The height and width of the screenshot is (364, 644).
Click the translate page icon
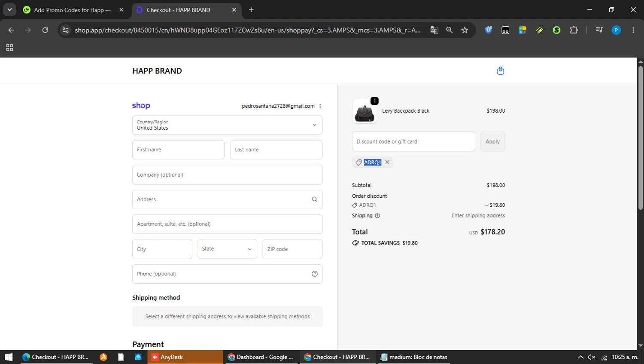pos(434,30)
